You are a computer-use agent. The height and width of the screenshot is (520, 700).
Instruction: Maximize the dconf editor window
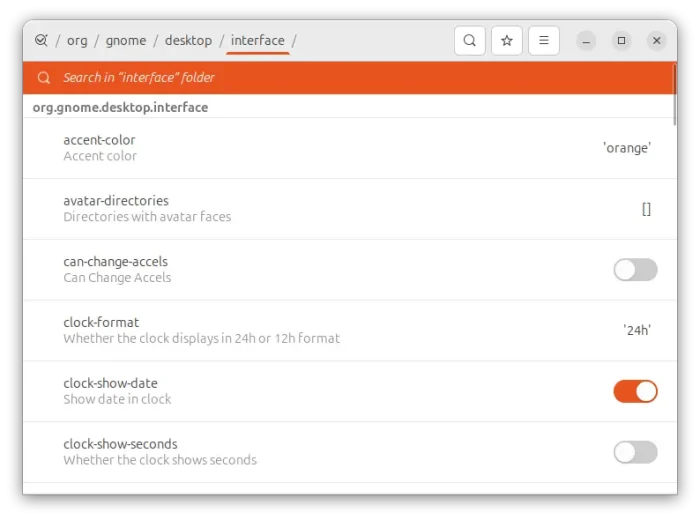pos(621,41)
